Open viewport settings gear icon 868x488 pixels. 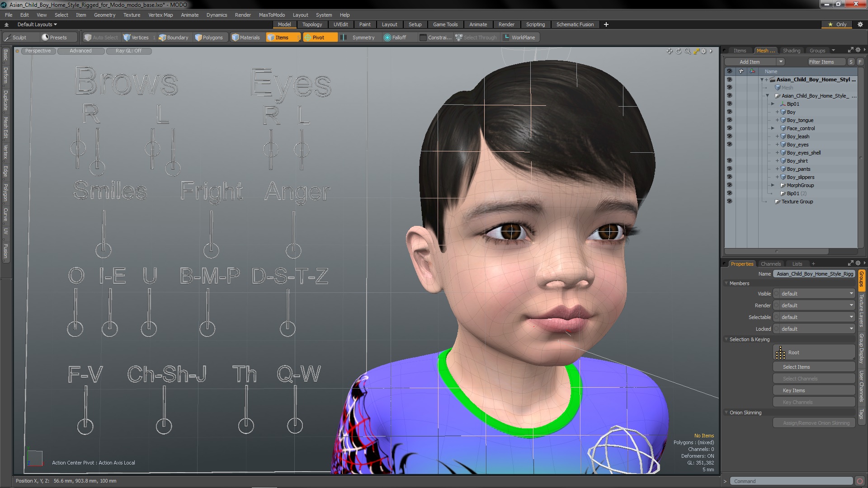(x=704, y=51)
